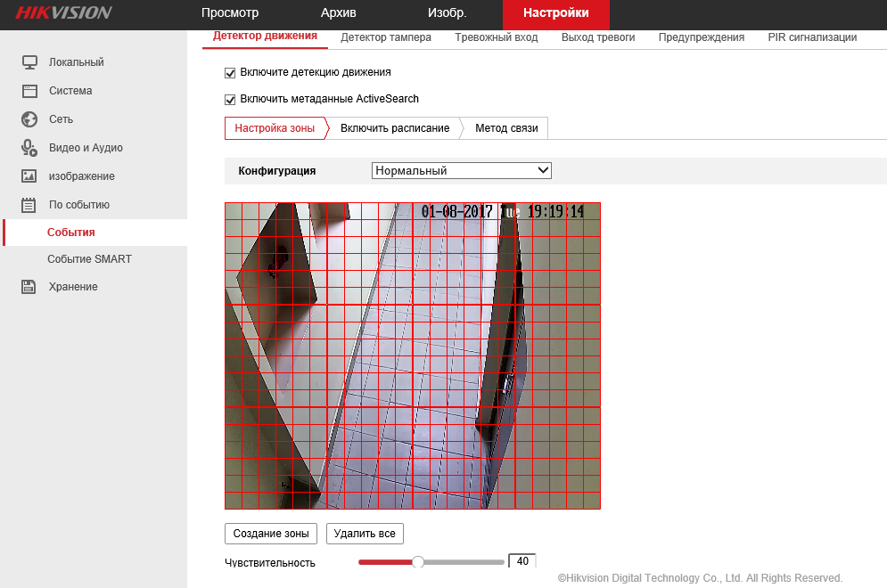Select the Включить расписание step tab

[395, 128]
